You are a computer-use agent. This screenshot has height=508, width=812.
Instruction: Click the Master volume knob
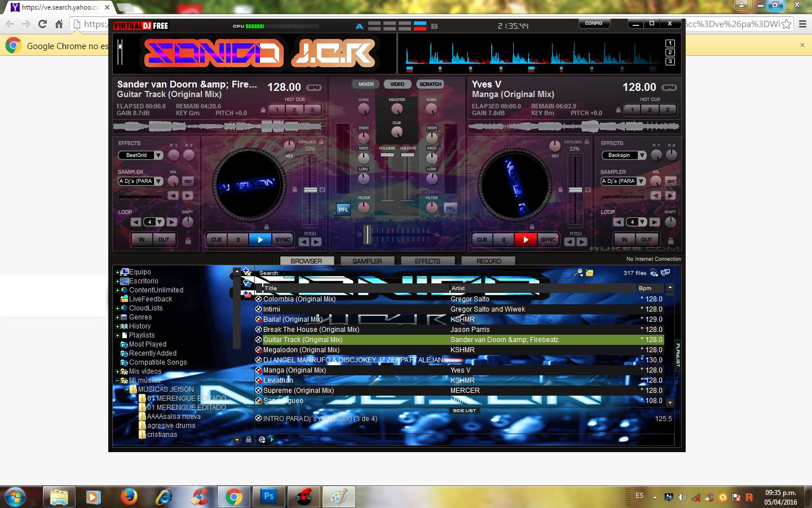(x=397, y=109)
